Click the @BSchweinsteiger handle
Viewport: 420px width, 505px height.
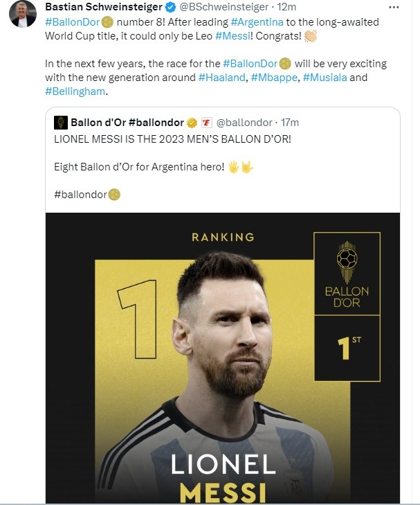[x=223, y=7]
